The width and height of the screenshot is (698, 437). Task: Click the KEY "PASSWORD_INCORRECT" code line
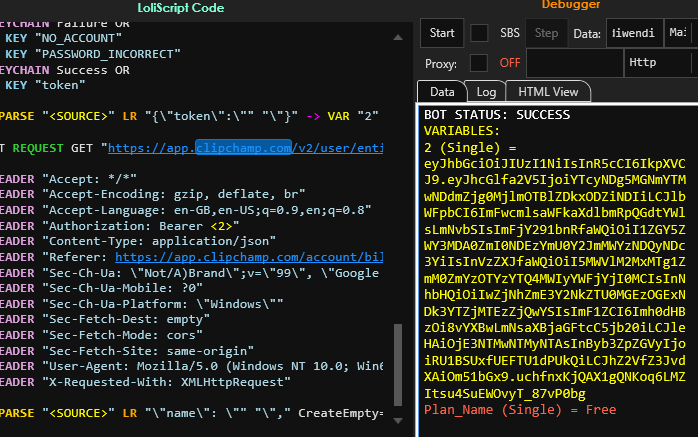93,54
